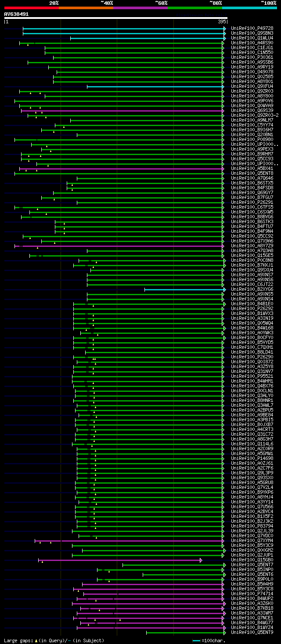Select hit label UniRef100_B2XYG6
This screenshot has width=281, height=644.
coord(252,289)
